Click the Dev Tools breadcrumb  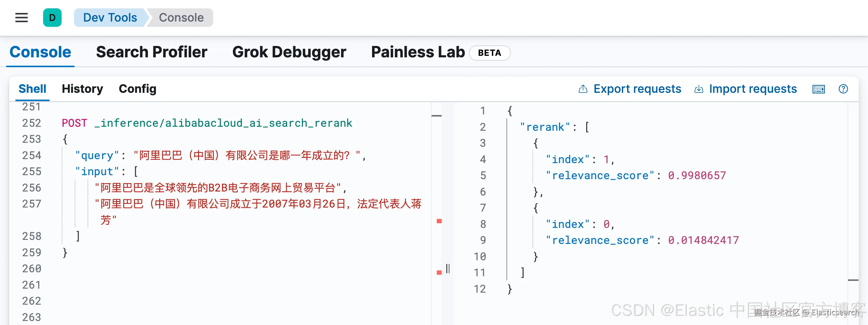[110, 18]
